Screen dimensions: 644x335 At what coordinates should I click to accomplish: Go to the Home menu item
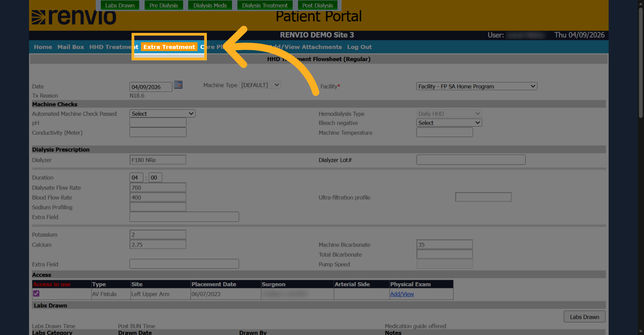click(x=43, y=47)
